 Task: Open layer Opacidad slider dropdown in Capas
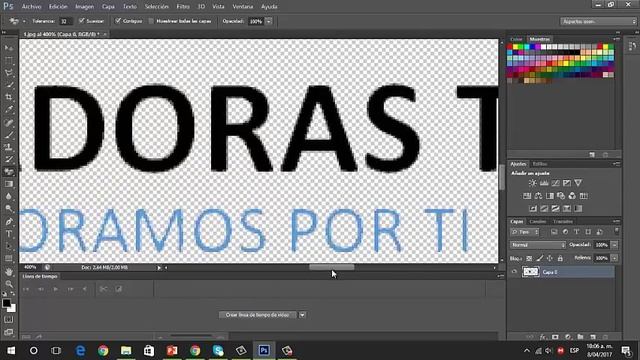614,245
